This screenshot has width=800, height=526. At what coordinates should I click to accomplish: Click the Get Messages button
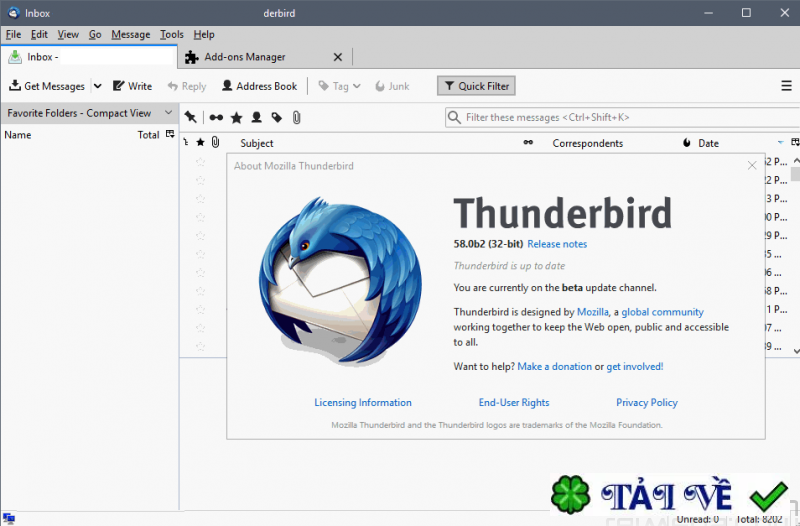coord(46,86)
